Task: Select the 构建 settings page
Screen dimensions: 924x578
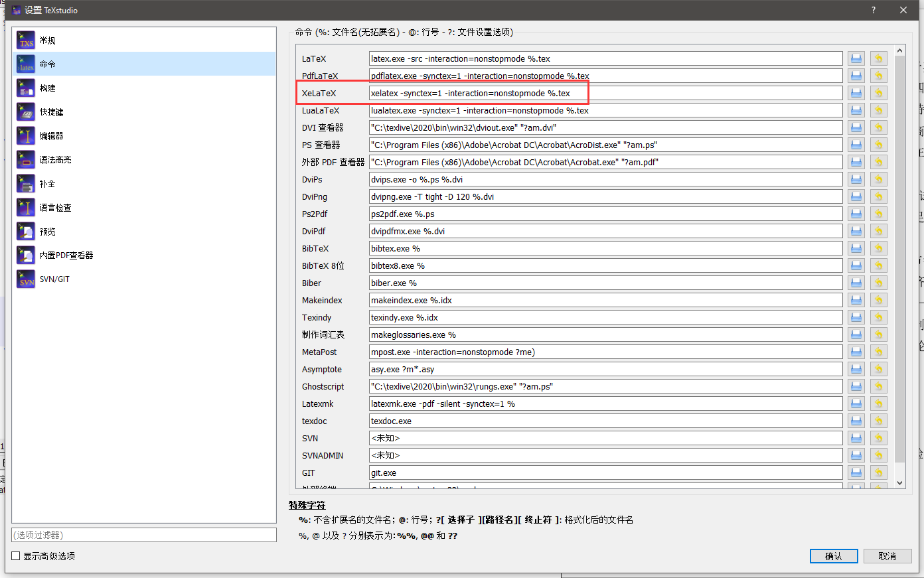Action: click(46, 88)
